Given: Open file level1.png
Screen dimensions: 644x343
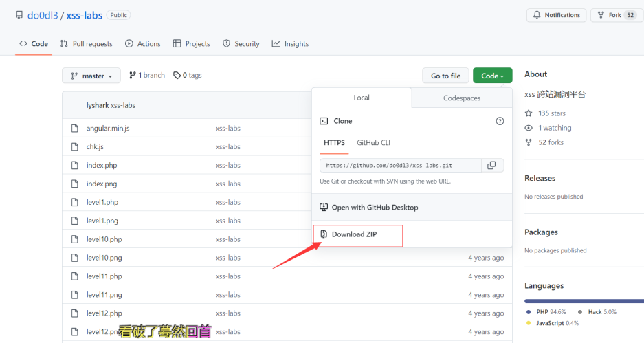Looking at the screenshot, I should (102, 221).
